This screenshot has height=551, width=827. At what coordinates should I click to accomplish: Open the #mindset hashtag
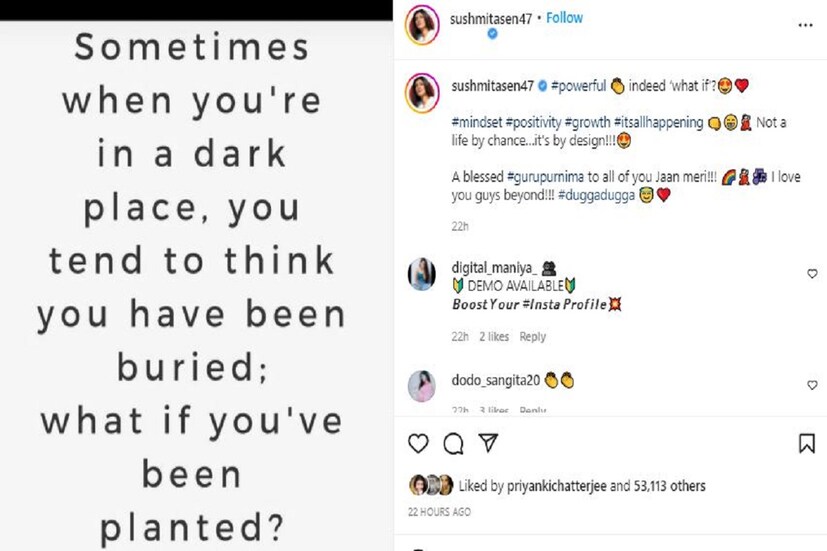tap(476, 123)
